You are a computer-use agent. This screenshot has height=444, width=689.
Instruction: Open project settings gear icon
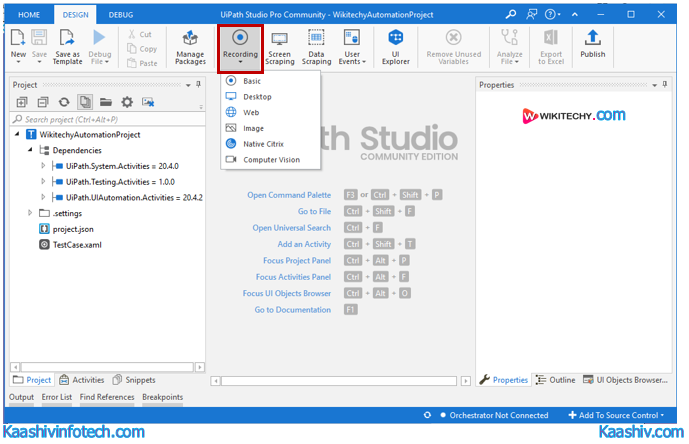click(x=127, y=102)
